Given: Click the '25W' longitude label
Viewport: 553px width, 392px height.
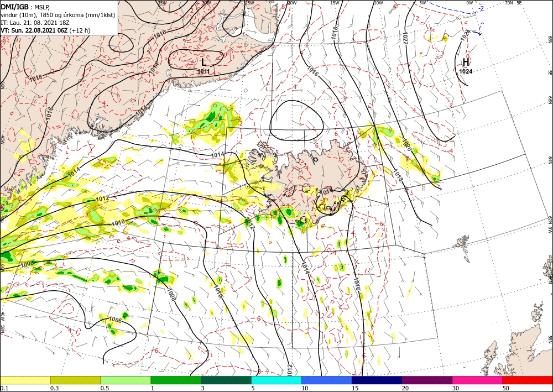Looking at the screenshot, I should coord(249,3).
